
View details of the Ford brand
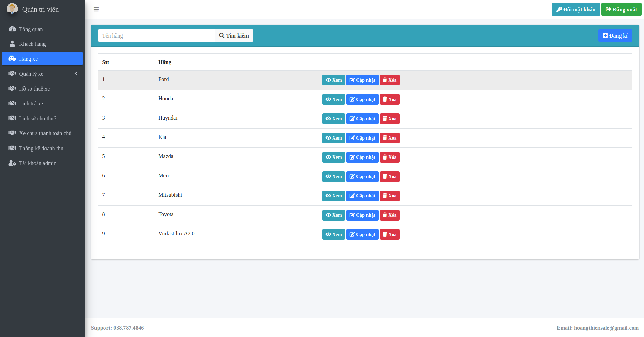[333, 80]
